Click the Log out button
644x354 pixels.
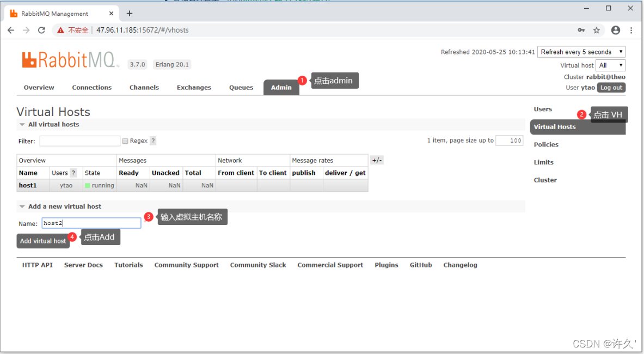[x=611, y=88]
